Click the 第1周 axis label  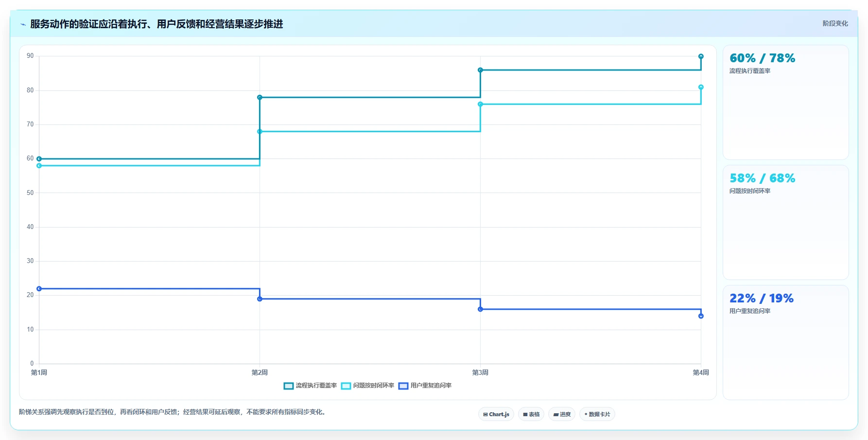pyautogui.click(x=39, y=372)
